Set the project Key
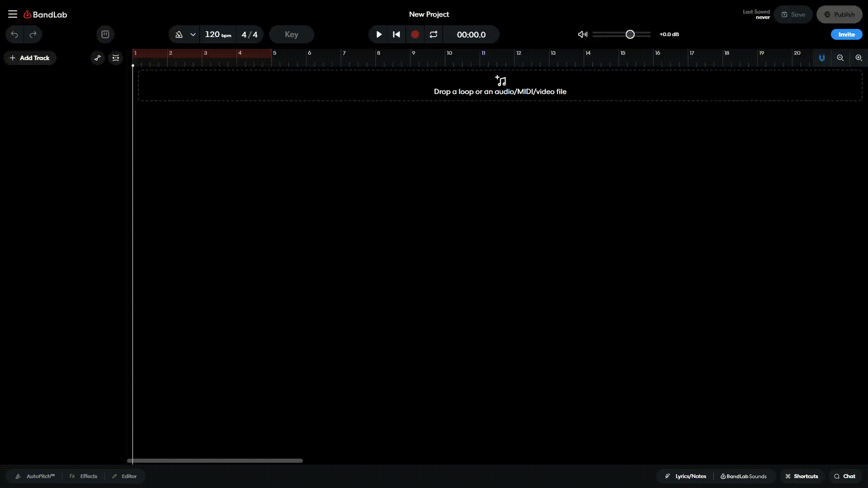This screenshot has height=488, width=868. (x=292, y=34)
